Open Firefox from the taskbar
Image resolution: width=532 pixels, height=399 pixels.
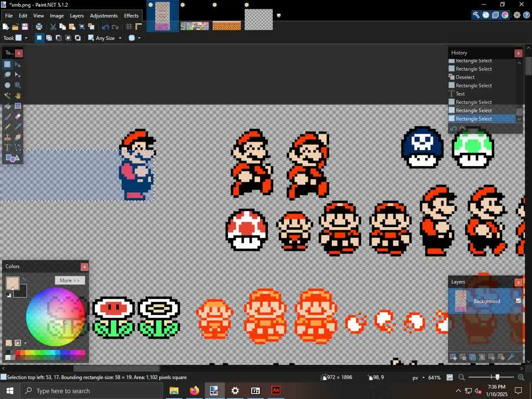(x=194, y=391)
